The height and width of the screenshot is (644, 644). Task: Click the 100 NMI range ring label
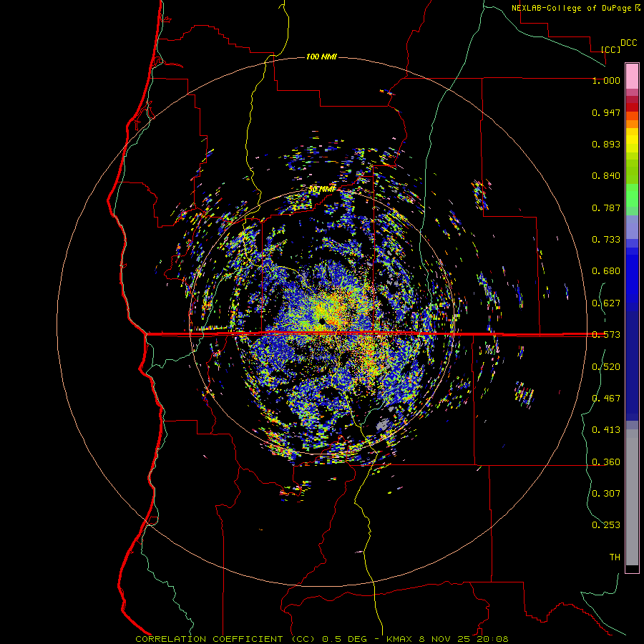coord(321,57)
